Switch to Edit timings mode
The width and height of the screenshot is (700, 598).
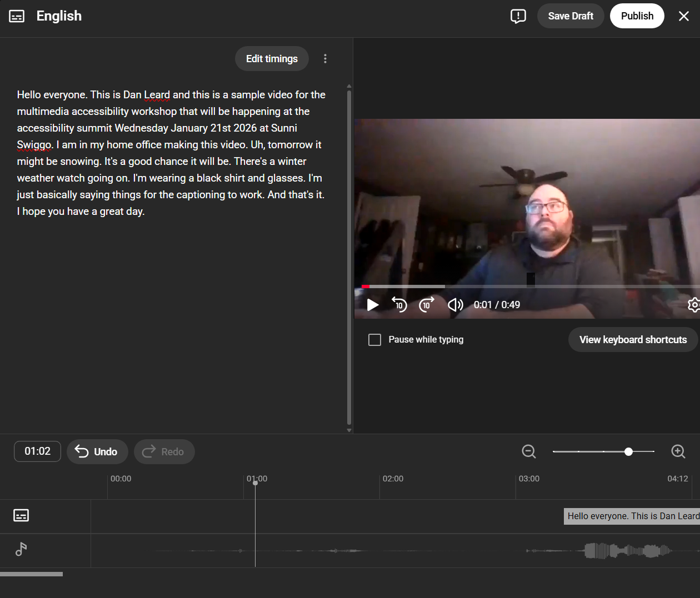(272, 58)
